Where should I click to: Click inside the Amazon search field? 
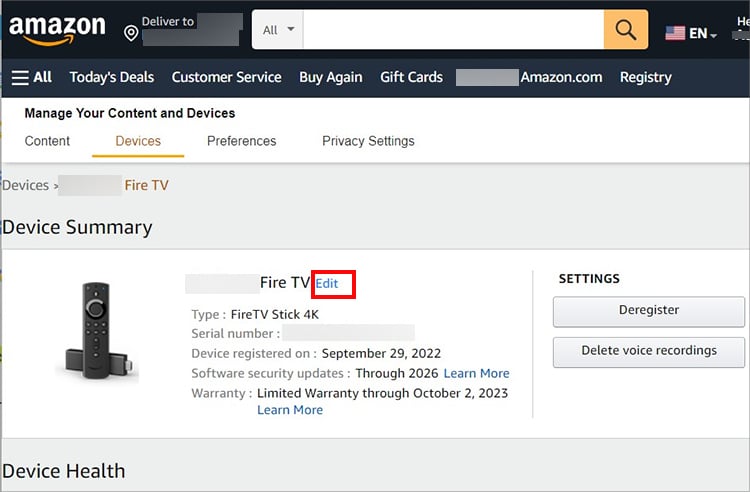pos(453,30)
